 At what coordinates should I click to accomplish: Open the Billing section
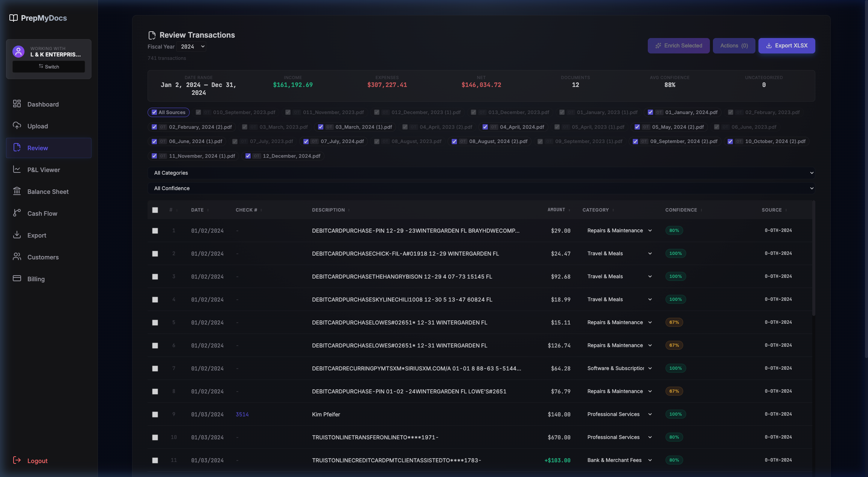click(35, 279)
